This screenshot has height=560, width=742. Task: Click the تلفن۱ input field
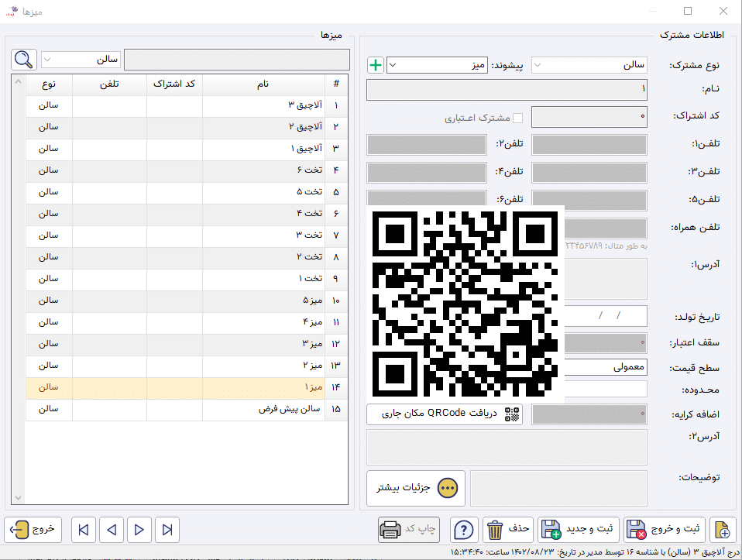coord(589,145)
